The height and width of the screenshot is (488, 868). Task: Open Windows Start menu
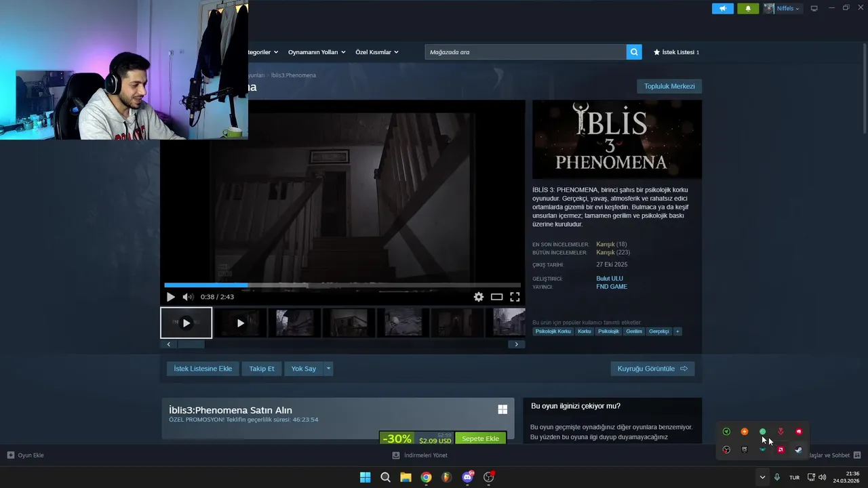(365, 477)
